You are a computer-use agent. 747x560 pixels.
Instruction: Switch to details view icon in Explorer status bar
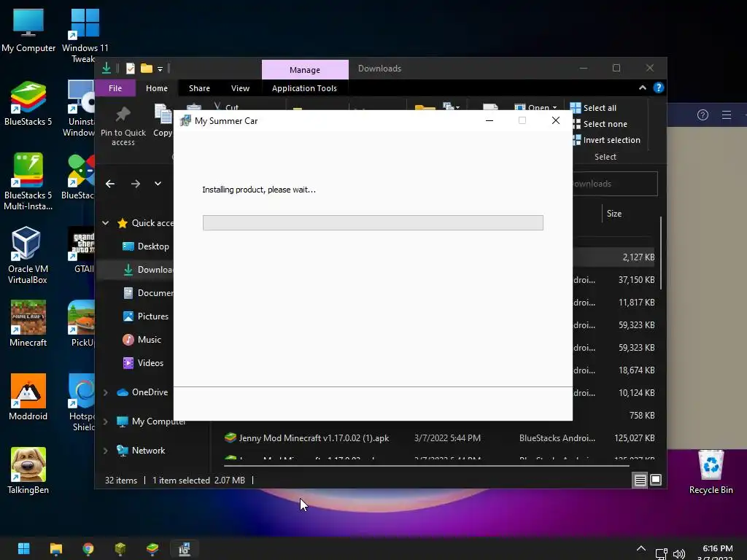click(x=640, y=480)
